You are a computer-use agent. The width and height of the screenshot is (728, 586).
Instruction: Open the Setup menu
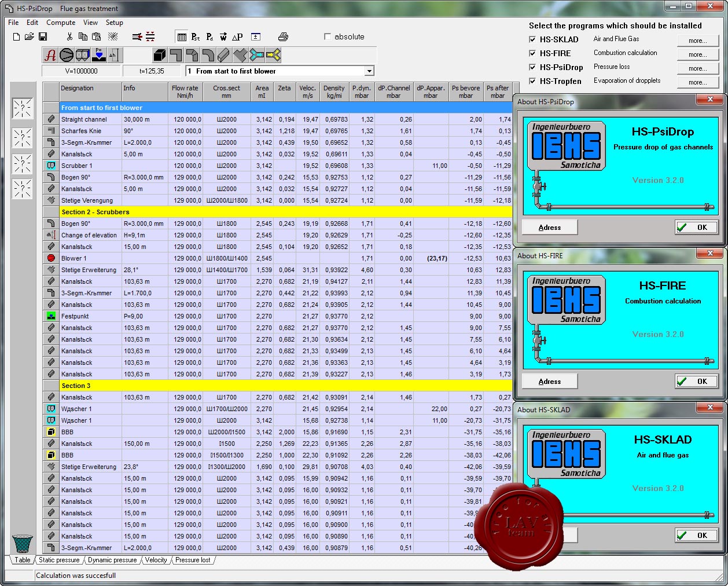click(114, 23)
